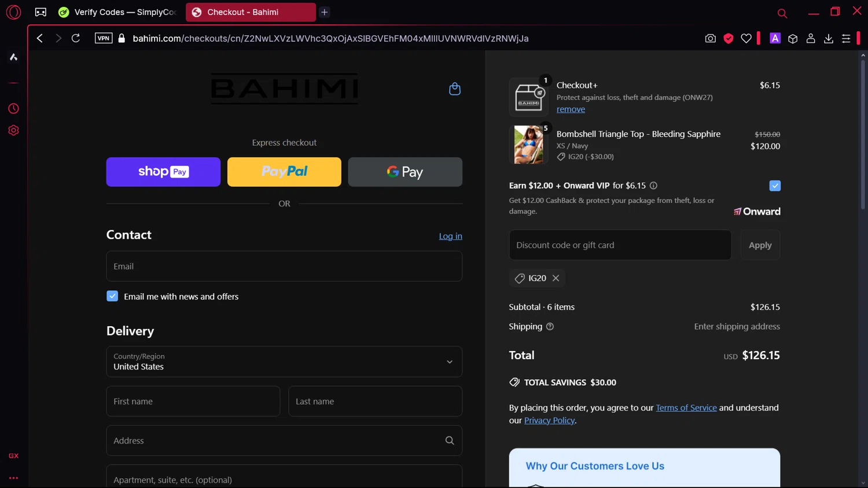
Task: Focus the First name field
Action: pos(193,401)
